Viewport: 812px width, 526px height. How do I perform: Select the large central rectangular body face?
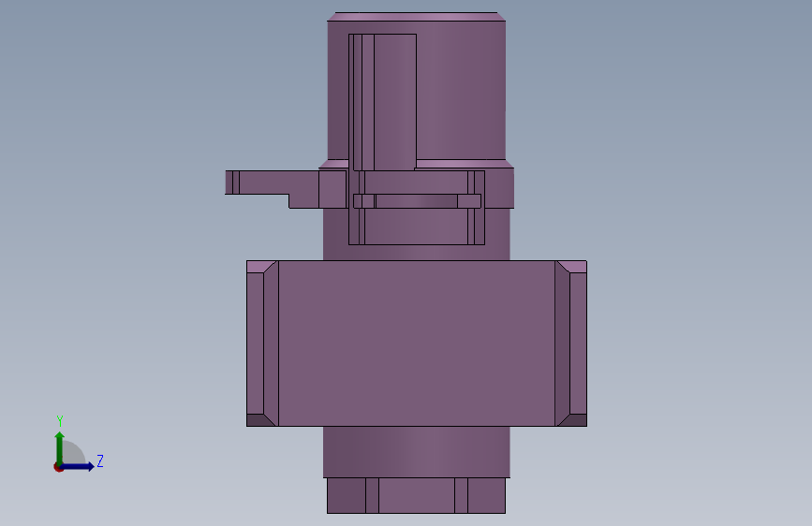pyautogui.click(x=417, y=343)
